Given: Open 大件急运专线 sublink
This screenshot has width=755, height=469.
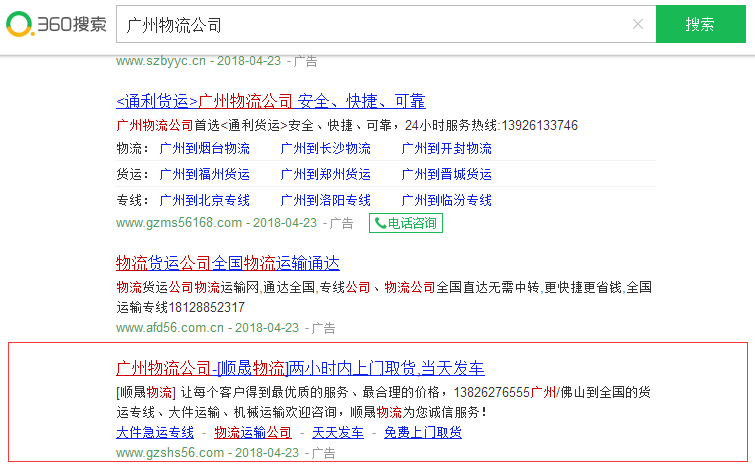Looking at the screenshot, I should (x=155, y=432).
